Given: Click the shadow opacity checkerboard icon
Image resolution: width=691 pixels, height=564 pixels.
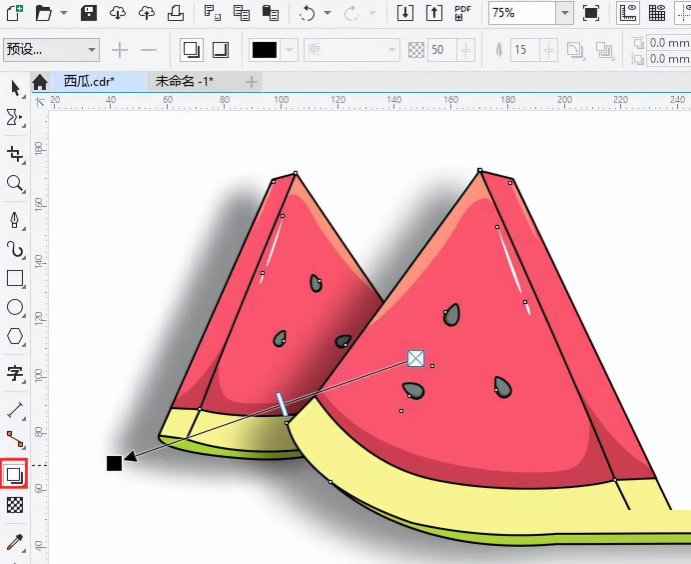Looking at the screenshot, I should pyautogui.click(x=416, y=50).
